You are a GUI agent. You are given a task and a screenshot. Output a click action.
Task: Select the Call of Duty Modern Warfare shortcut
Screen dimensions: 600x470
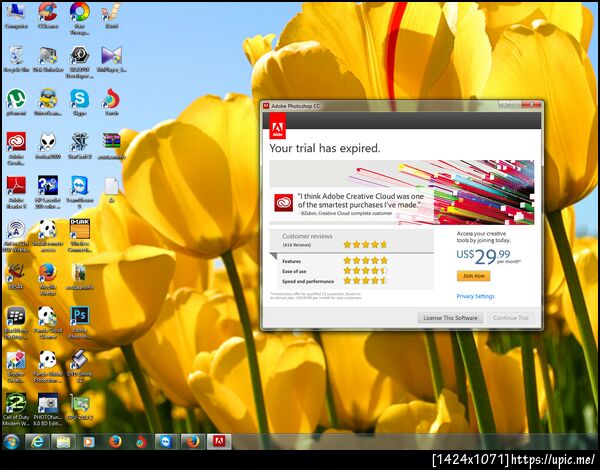click(x=16, y=410)
